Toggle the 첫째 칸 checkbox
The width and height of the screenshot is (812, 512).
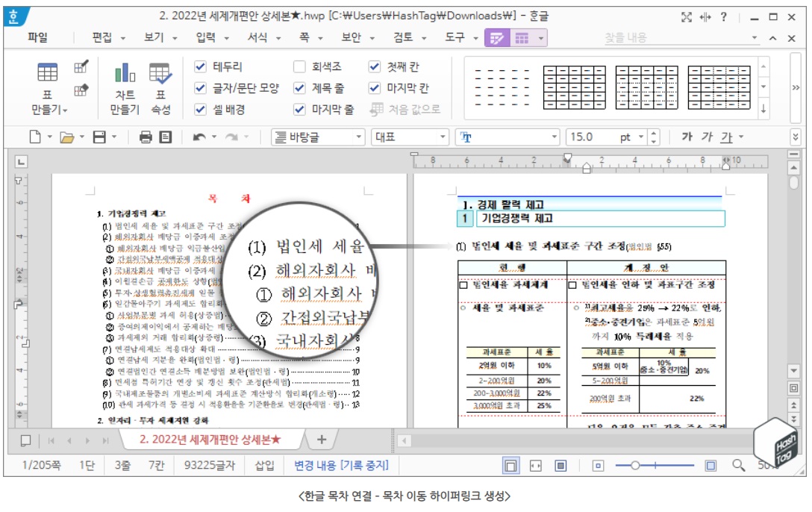[x=375, y=66]
